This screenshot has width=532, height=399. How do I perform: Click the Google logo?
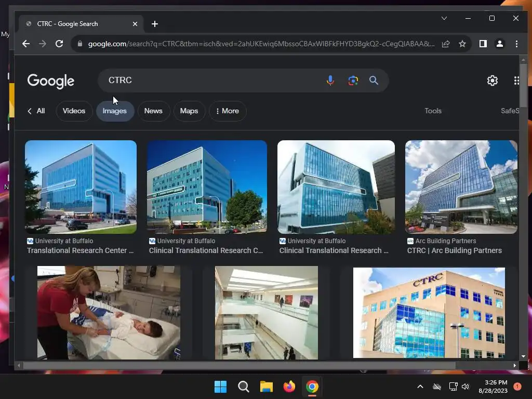pyautogui.click(x=51, y=81)
